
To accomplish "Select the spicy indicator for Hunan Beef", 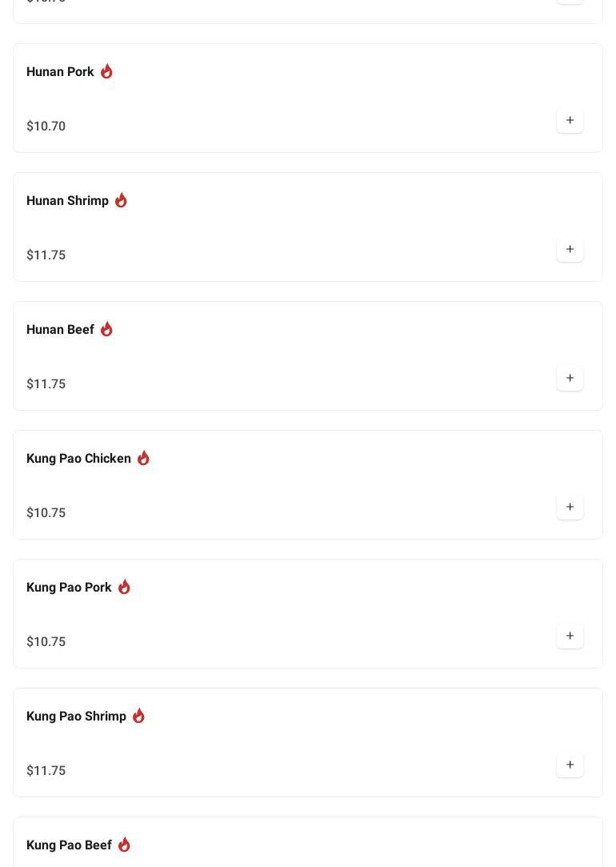I will coord(106,329).
